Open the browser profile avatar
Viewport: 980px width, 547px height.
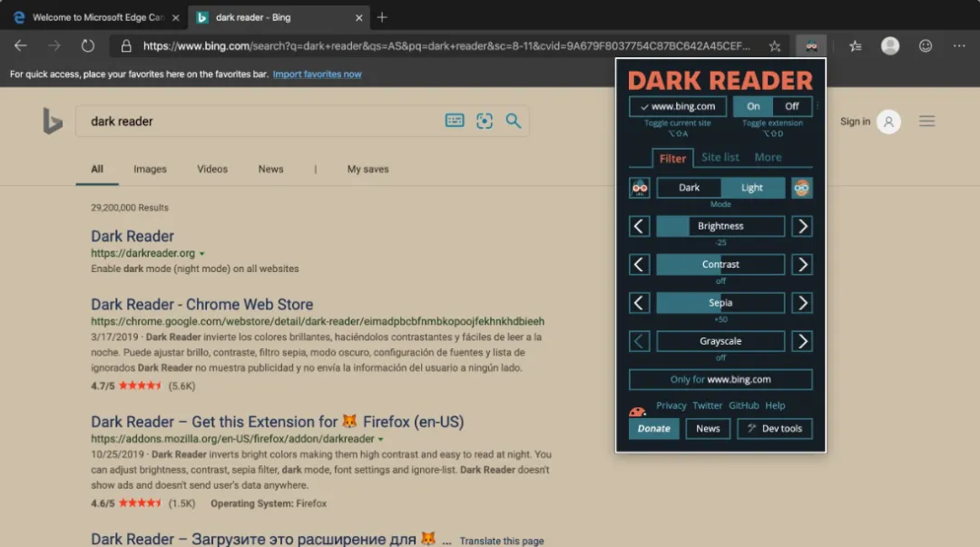(890, 45)
